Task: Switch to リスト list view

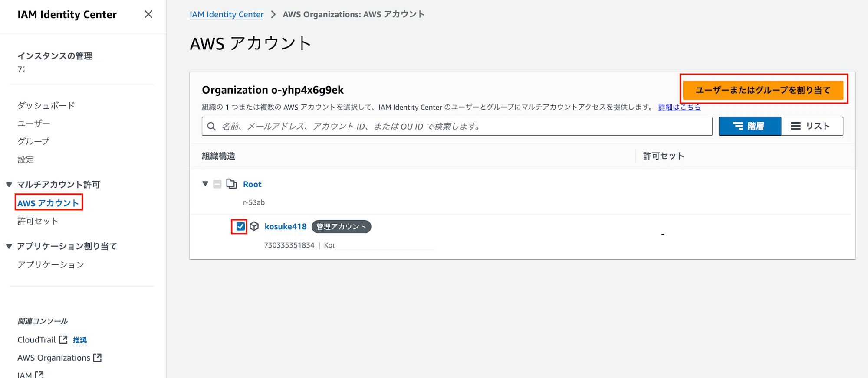Action: click(x=812, y=126)
